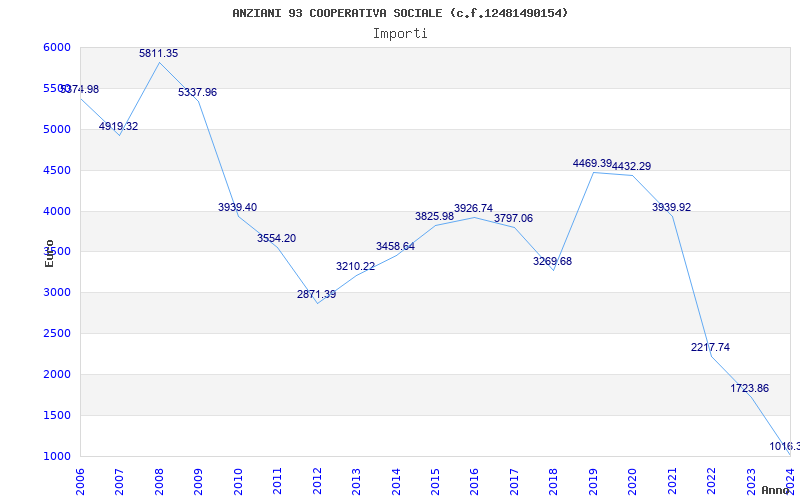Click x-axis year 2007

click(x=120, y=482)
